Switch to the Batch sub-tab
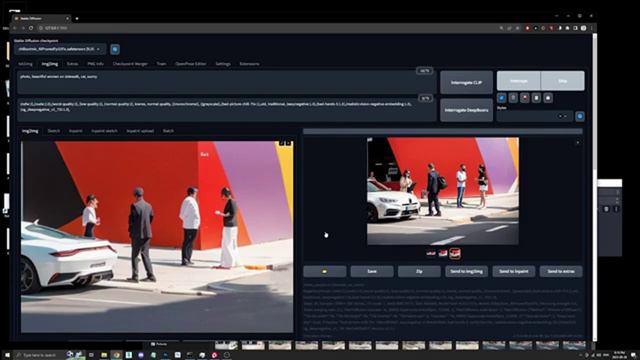 168,131
